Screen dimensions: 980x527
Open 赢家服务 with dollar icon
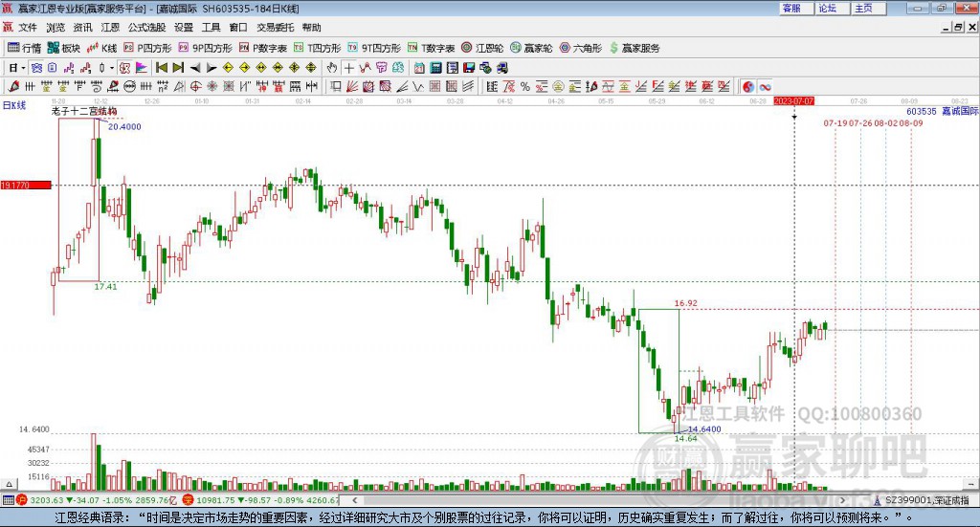(x=635, y=48)
